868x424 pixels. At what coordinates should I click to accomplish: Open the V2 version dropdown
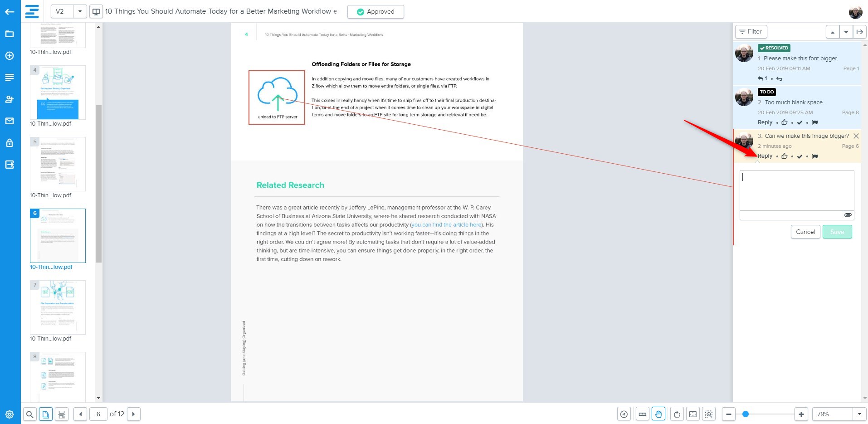pos(80,12)
